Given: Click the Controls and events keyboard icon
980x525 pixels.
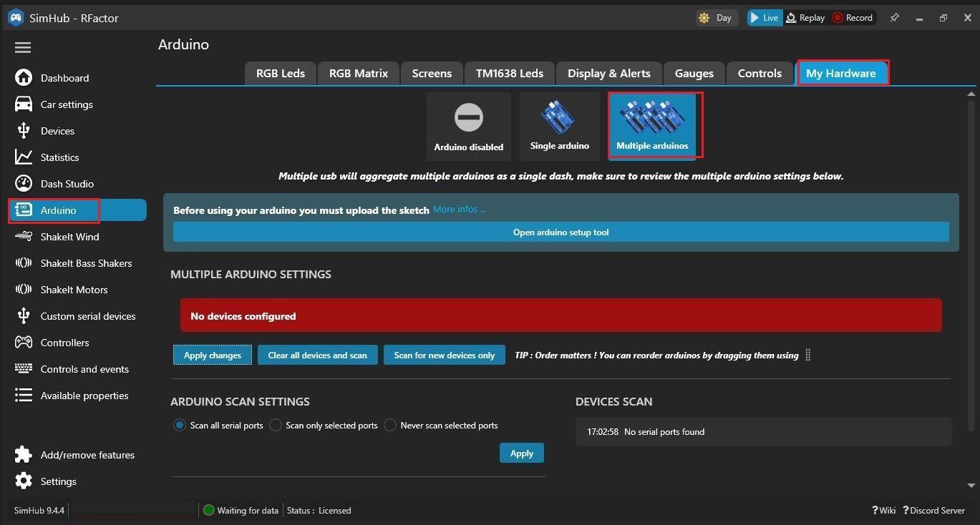Looking at the screenshot, I should (x=24, y=368).
